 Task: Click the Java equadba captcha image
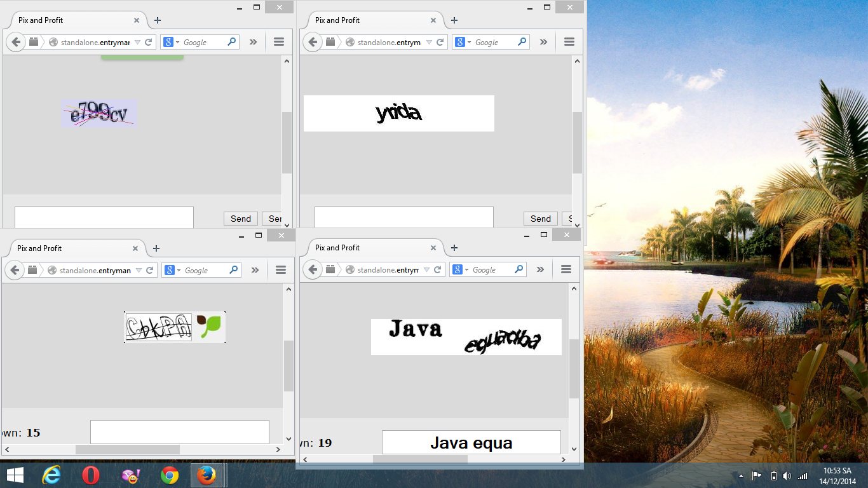pyautogui.click(x=466, y=337)
